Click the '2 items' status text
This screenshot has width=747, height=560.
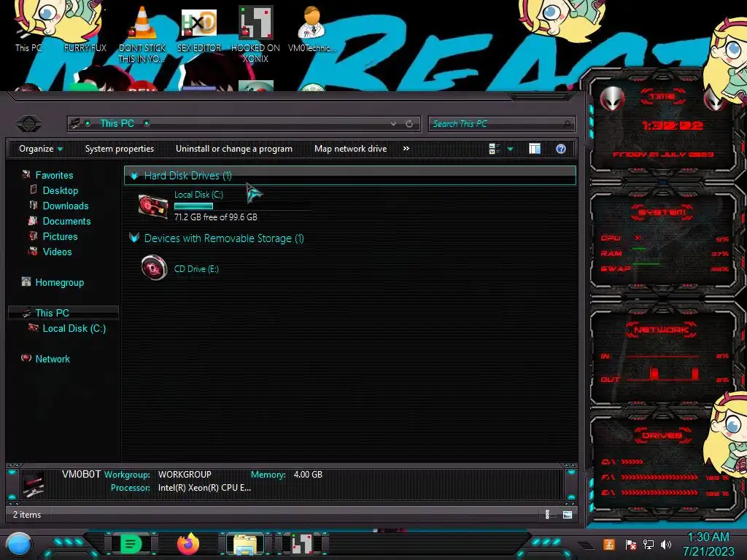pyautogui.click(x=27, y=515)
